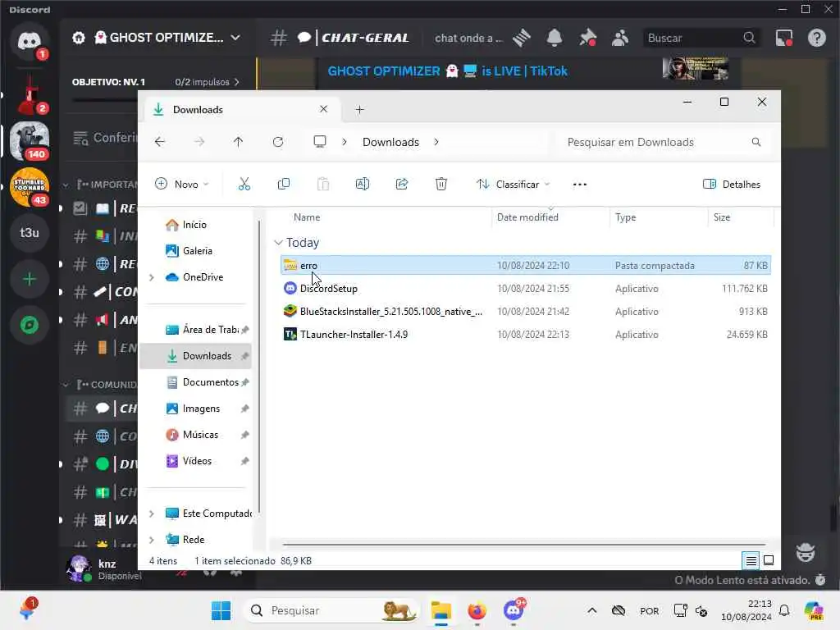The width and height of the screenshot is (840, 630).
Task: Show pinned messages in Discord
Action: click(x=587, y=38)
